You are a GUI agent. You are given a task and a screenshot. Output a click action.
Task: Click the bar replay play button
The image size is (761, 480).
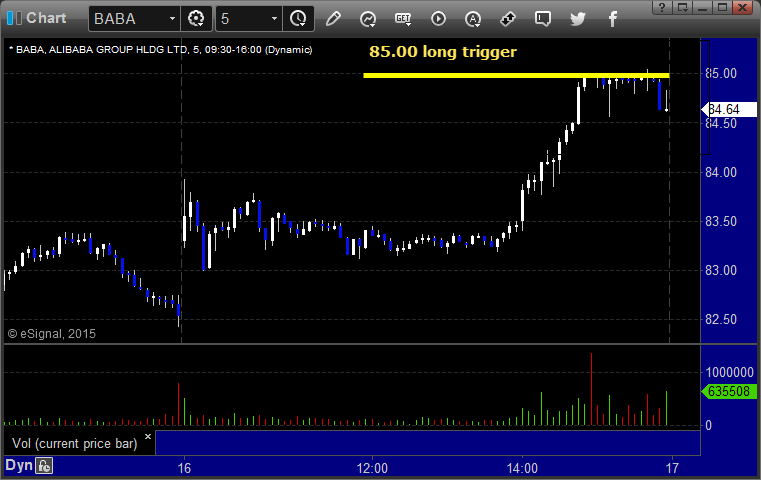click(438, 19)
